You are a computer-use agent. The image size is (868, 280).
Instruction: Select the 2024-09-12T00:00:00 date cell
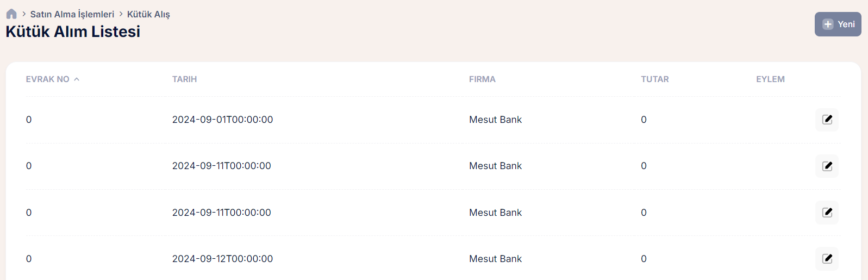pyautogui.click(x=222, y=259)
